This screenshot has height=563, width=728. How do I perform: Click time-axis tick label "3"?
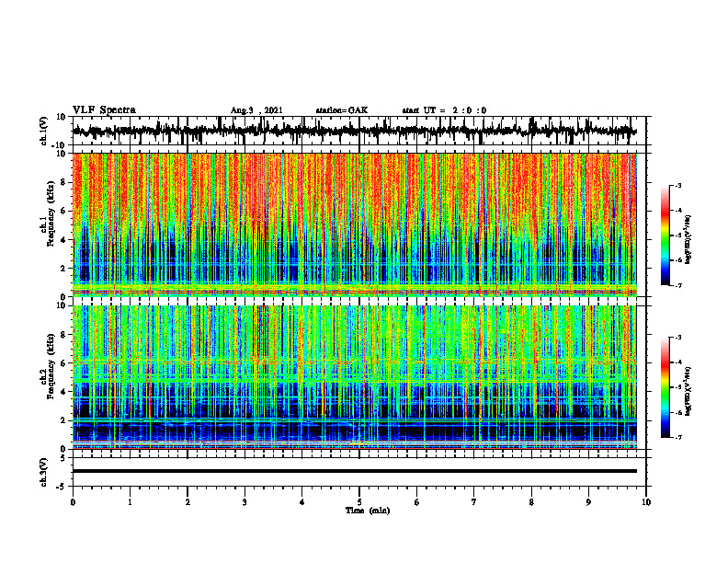coord(245,502)
